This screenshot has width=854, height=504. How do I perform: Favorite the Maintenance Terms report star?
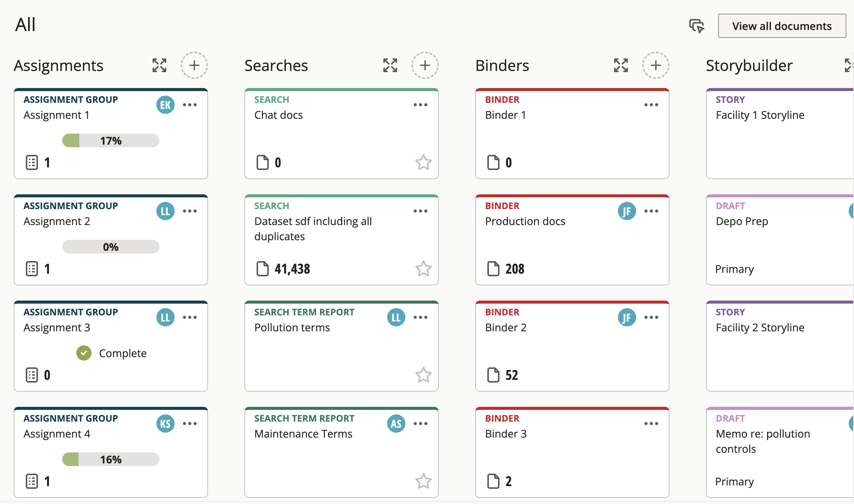[424, 481]
